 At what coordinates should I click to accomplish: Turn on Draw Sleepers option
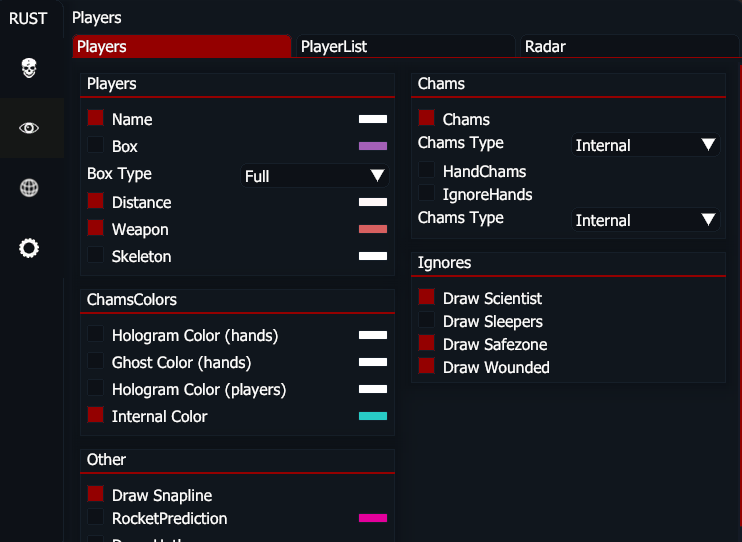[x=427, y=321]
